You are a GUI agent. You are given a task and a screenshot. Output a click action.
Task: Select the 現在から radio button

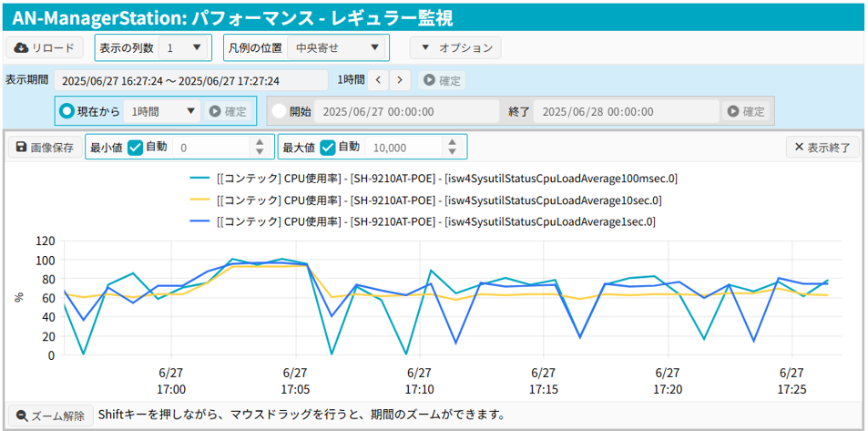click(66, 111)
